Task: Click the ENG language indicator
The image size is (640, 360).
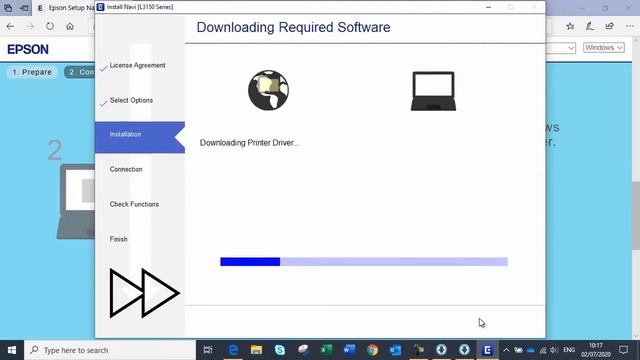Action: click(x=569, y=350)
